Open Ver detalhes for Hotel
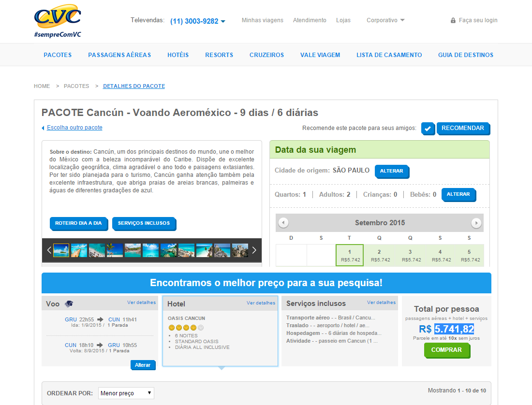Image resolution: width=532 pixels, height=405 pixels. pyautogui.click(x=261, y=303)
